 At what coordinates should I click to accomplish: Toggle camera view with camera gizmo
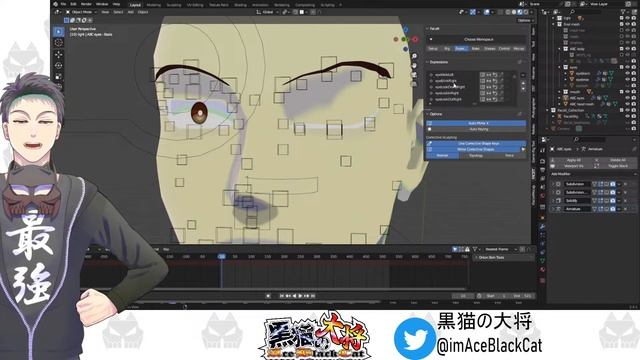414,75
